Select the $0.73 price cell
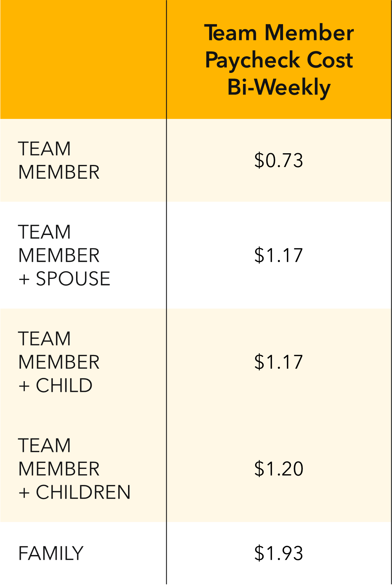 pyautogui.click(x=278, y=160)
